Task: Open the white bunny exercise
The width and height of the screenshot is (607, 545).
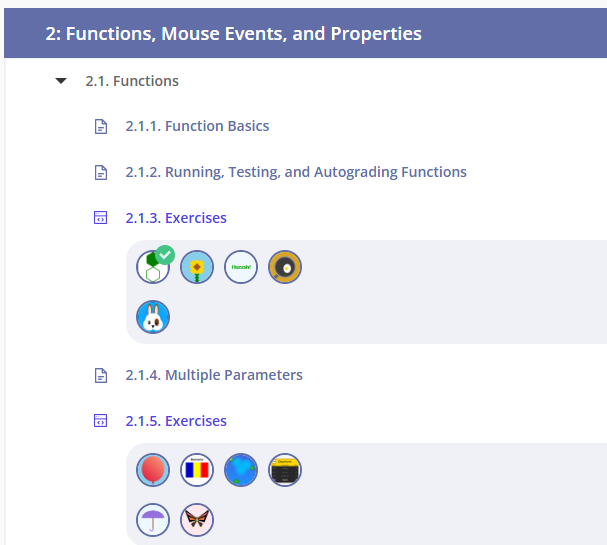Action: click(x=153, y=317)
